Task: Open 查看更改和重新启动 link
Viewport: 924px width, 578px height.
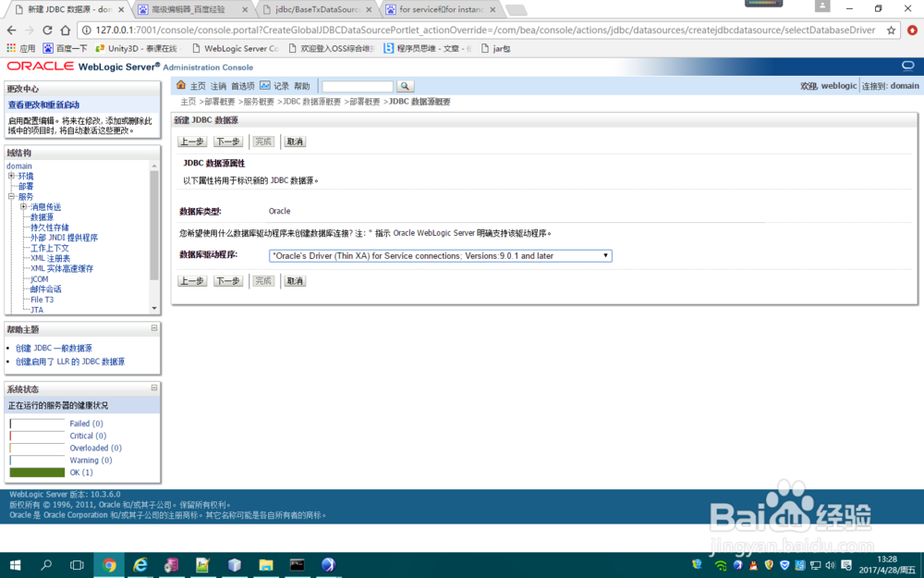Action: [x=43, y=105]
